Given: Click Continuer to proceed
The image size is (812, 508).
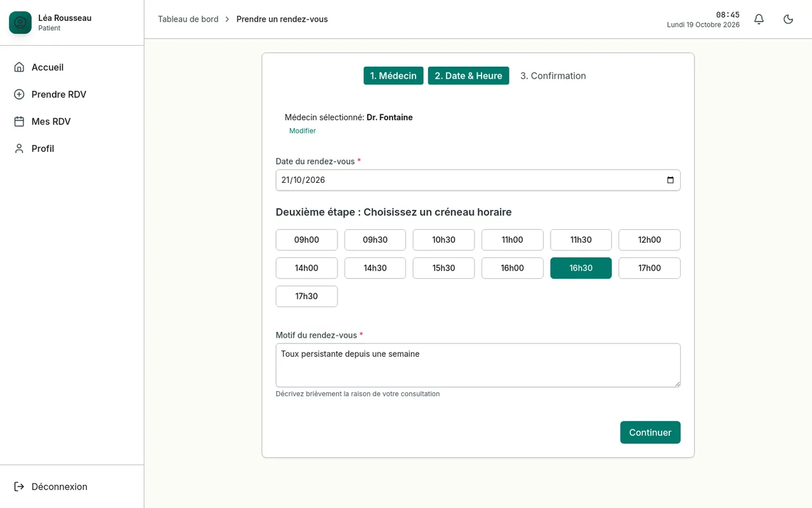Looking at the screenshot, I should tap(650, 432).
